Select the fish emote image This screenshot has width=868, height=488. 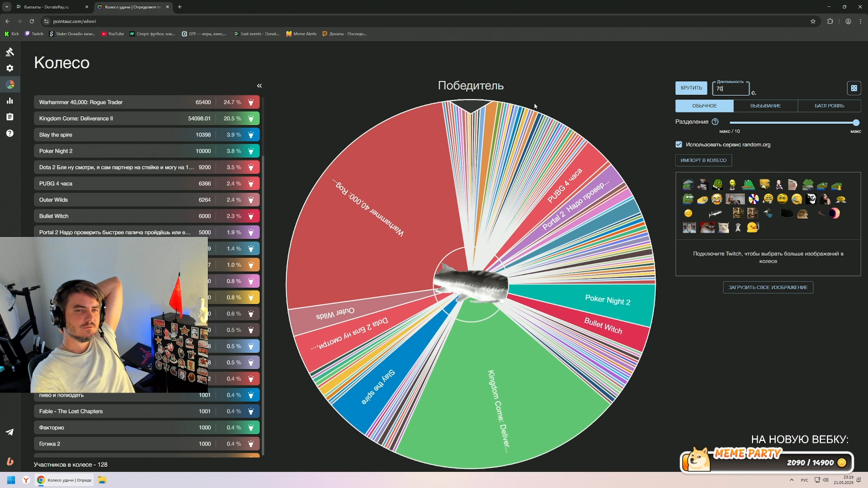715,213
